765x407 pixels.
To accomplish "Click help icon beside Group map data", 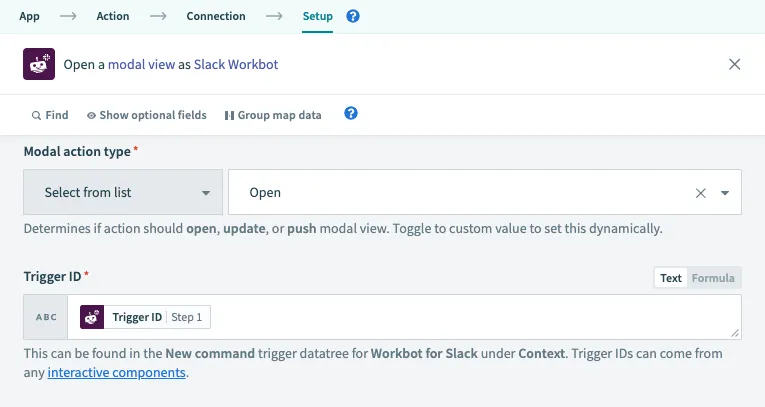I will coord(351,114).
